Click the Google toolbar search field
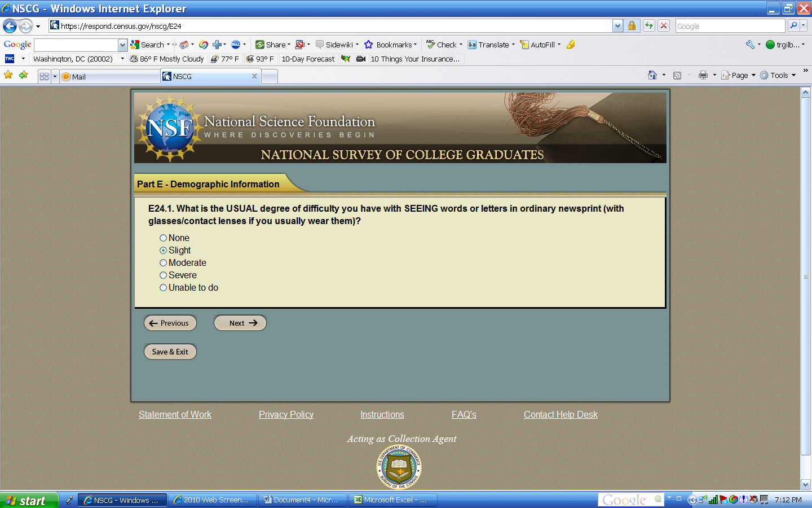This screenshot has height=508, width=812. (x=76, y=45)
